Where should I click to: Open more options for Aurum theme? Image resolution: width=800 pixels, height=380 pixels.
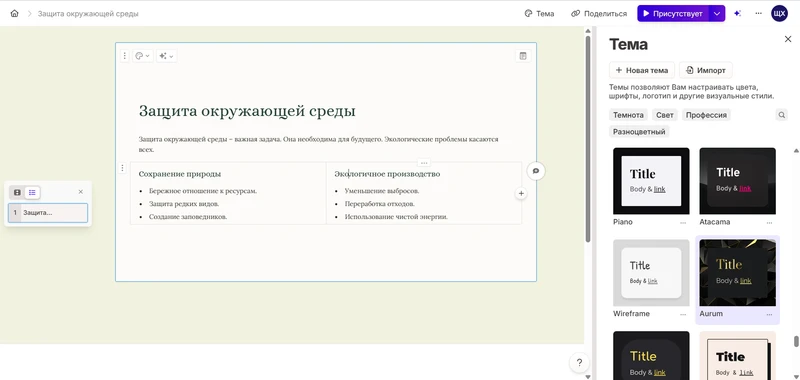[x=769, y=315]
